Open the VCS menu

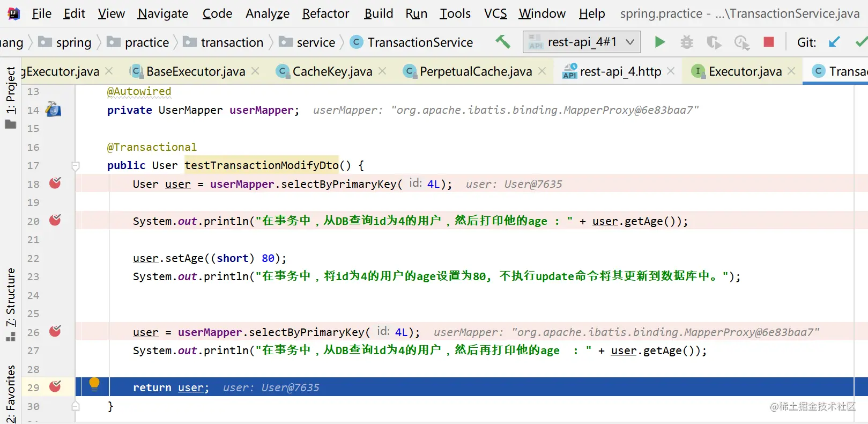click(x=495, y=13)
